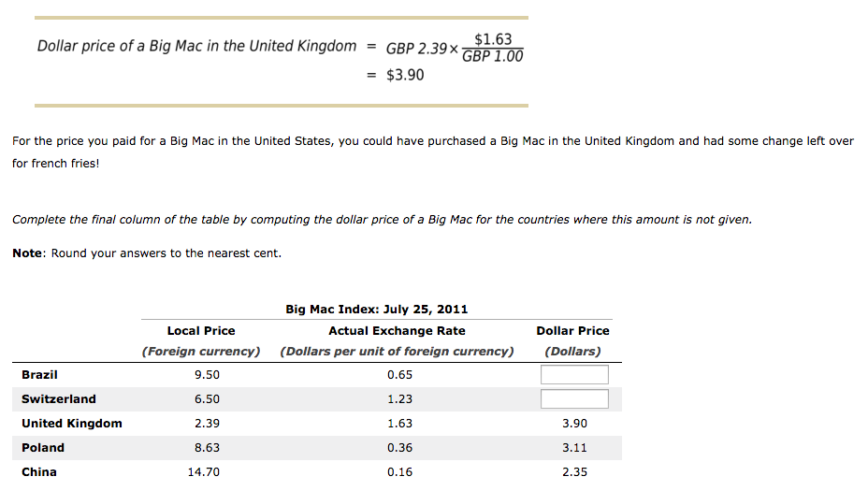This screenshot has width=868, height=491.
Task: Select the Switzerland row label
Action: point(59,399)
